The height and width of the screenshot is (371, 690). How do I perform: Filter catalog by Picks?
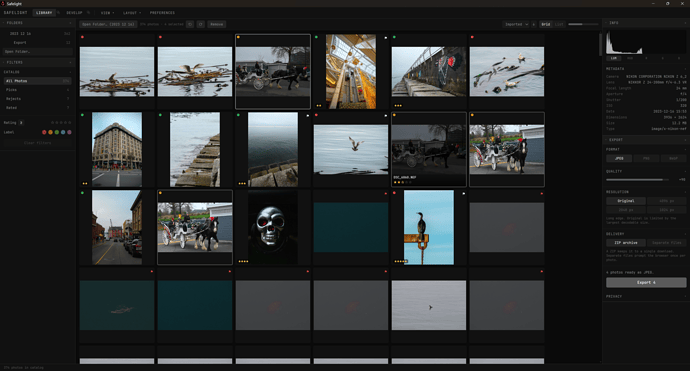pyautogui.click(x=38, y=90)
